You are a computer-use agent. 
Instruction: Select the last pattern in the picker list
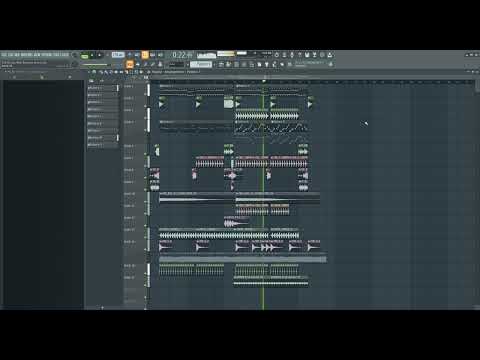click(103, 145)
